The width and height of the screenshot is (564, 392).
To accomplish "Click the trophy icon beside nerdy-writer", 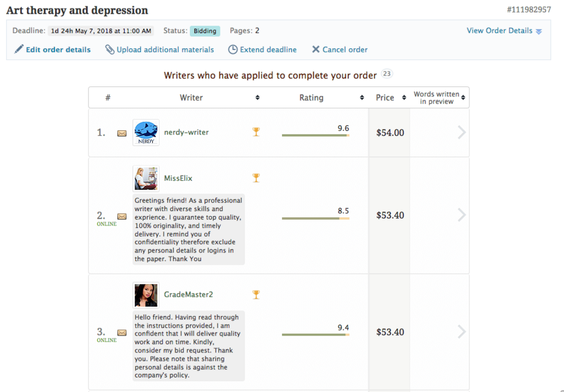I will pos(256,132).
